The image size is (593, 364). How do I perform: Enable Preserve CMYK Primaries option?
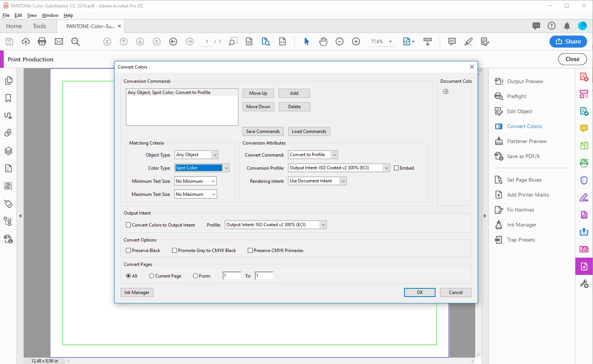(x=250, y=251)
